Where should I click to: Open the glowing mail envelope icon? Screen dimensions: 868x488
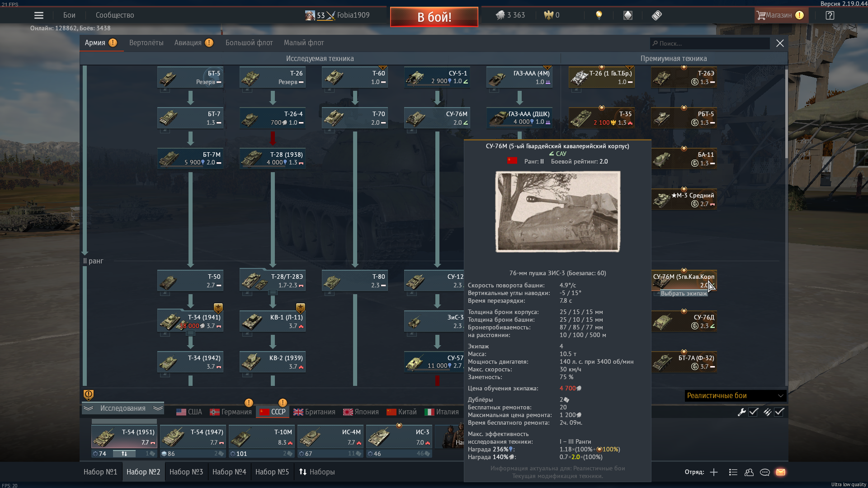pyautogui.click(x=781, y=472)
